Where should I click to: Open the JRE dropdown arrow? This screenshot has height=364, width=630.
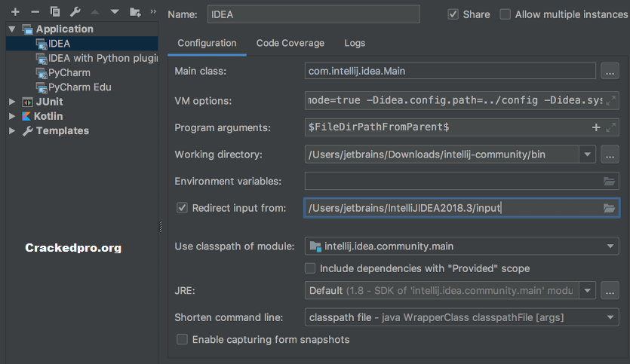(x=588, y=291)
